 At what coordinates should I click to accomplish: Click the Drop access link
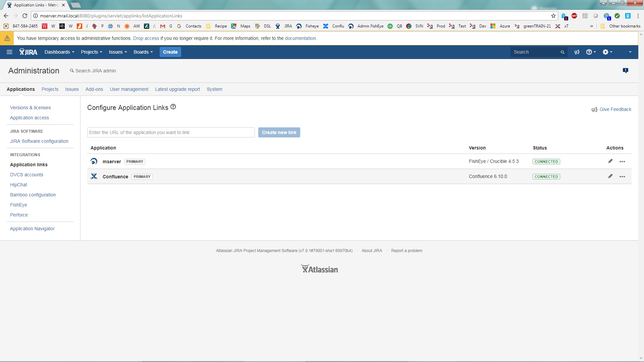(146, 38)
